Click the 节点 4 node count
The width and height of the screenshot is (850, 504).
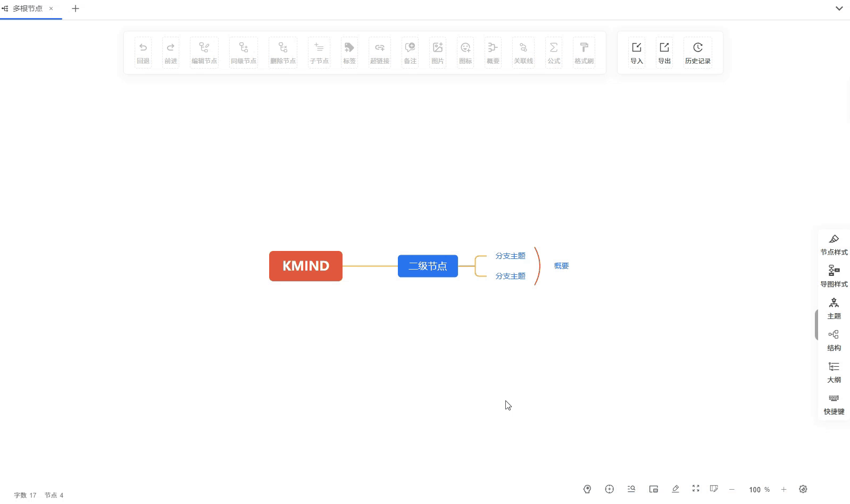coord(54,495)
